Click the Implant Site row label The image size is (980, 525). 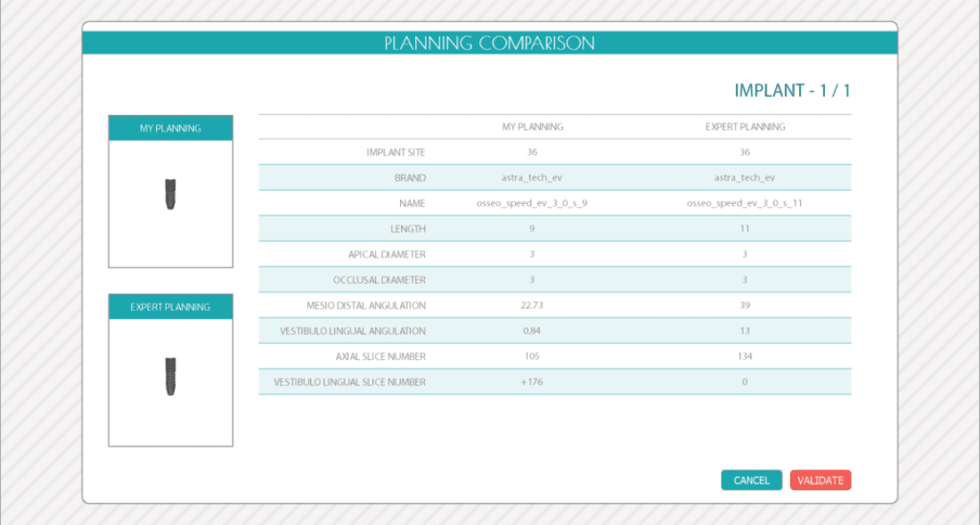(396, 152)
